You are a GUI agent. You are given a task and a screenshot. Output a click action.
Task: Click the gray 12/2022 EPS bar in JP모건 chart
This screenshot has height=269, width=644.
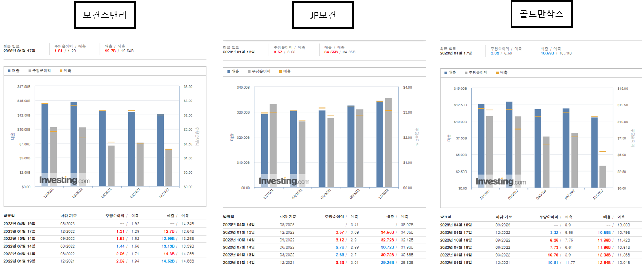(388, 142)
